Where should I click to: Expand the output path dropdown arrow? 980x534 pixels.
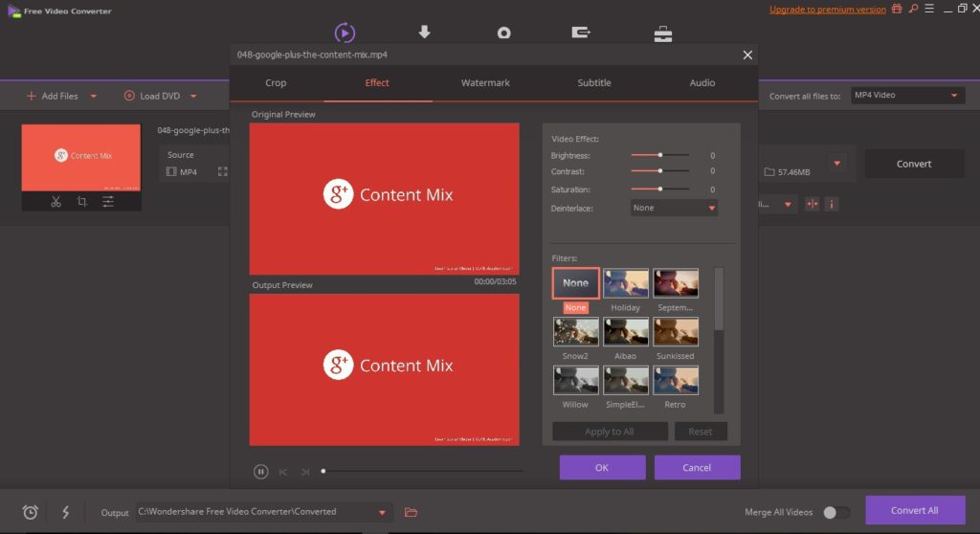click(x=382, y=513)
